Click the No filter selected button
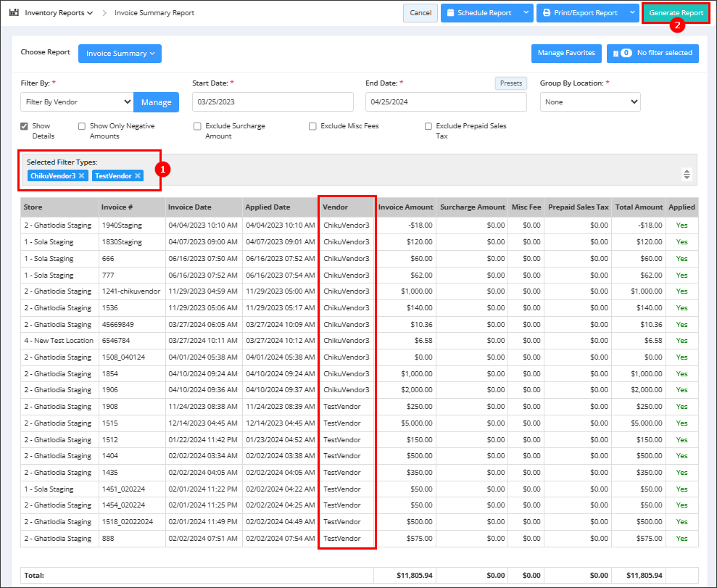This screenshot has height=588, width=717. pyautogui.click(x=652, y=53)
